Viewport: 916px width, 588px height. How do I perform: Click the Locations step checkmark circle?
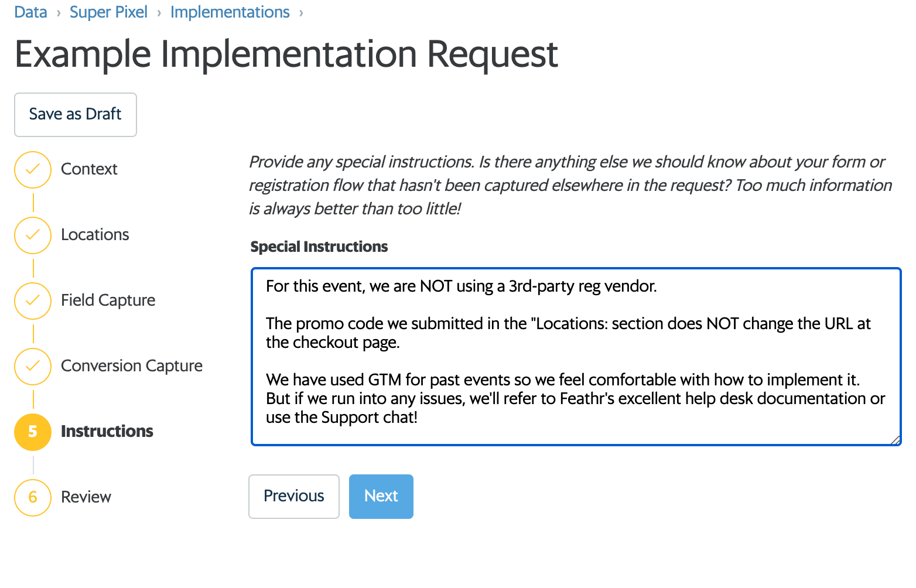(33, 235)
